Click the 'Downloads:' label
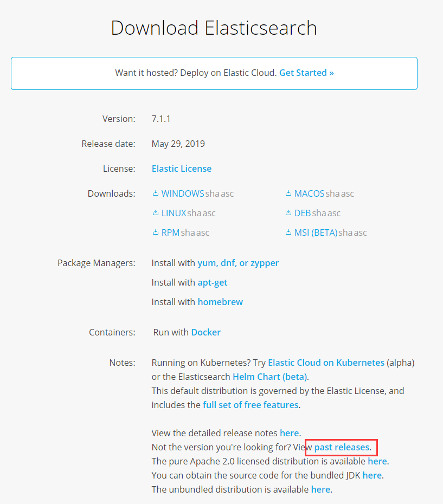Viewport: 443px width, 504px height. click(x=111, y=194)
